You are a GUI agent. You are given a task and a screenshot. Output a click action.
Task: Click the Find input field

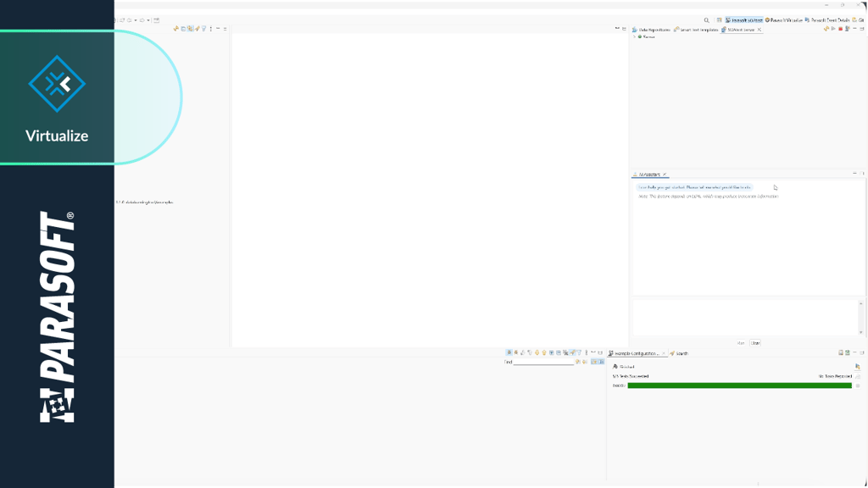pyautogui.click(x=543, y=362)
